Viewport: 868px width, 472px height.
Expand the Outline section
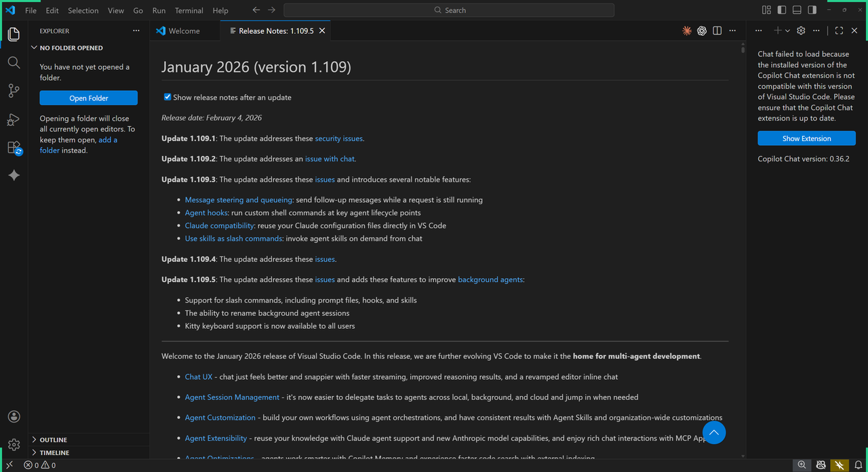[54, 439]
